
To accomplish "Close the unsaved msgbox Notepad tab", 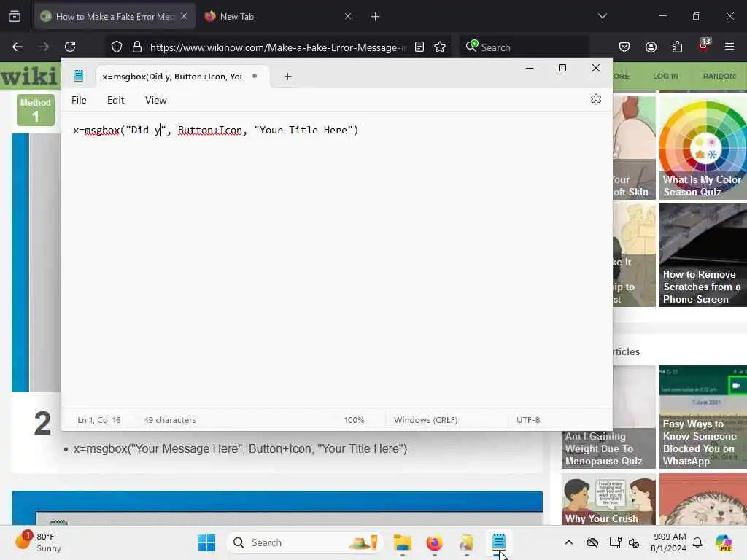I will pyautogui.click(x=255, y=76).
